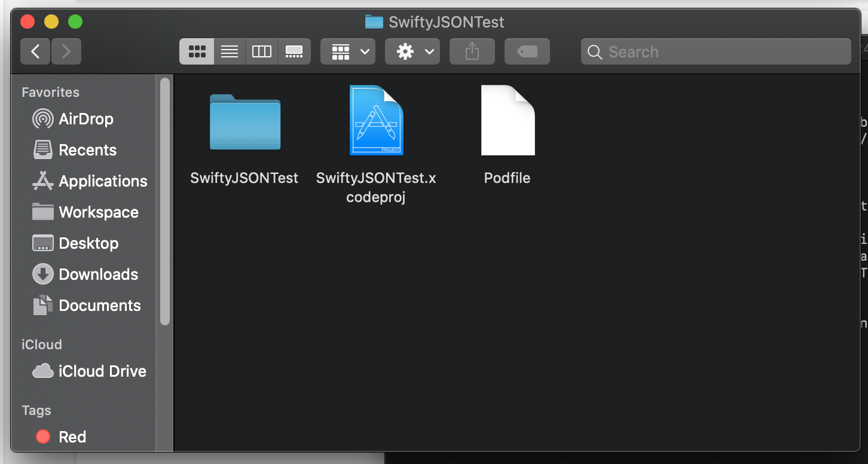Click the SwiftyJSONTest folder name label

coord(244,178)
